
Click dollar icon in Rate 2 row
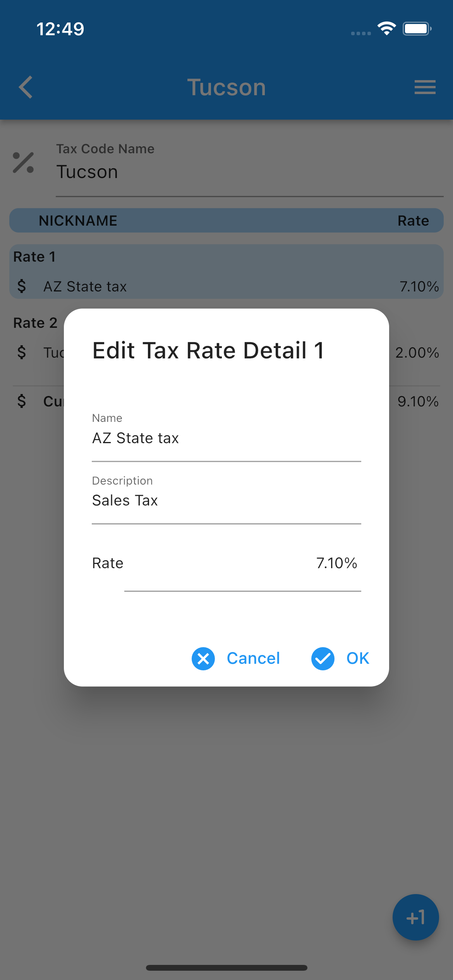coord(22,352)
